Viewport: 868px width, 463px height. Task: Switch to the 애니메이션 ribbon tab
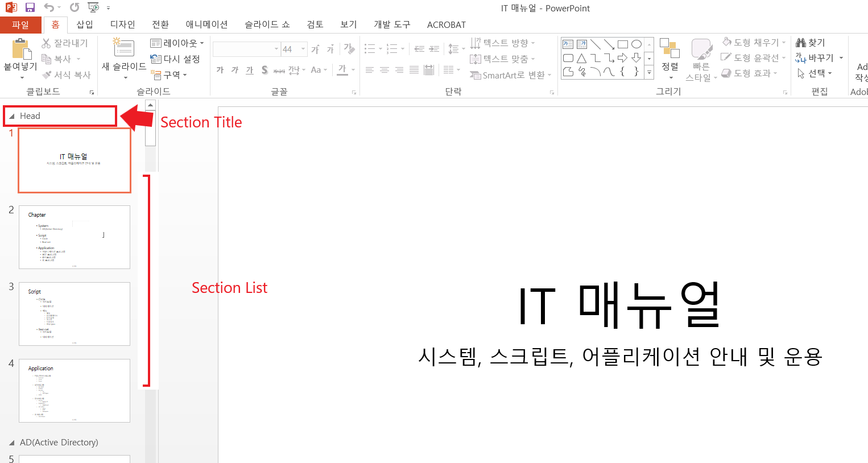coord(206,24)
